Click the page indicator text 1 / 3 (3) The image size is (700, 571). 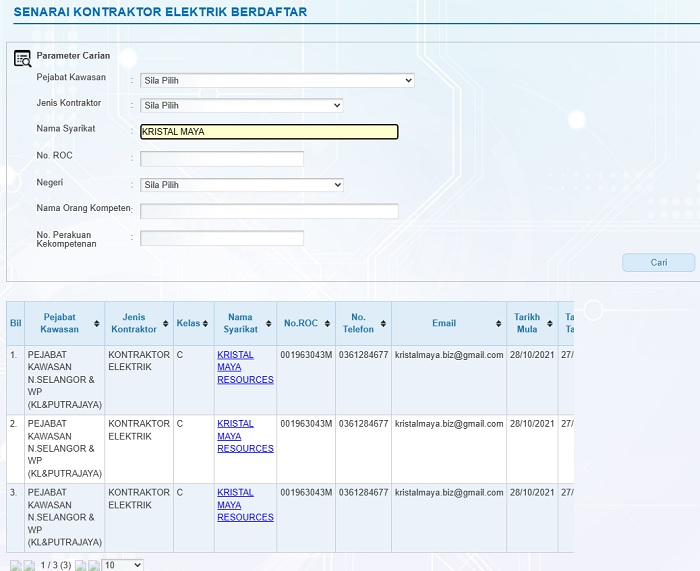coord(56,565)
